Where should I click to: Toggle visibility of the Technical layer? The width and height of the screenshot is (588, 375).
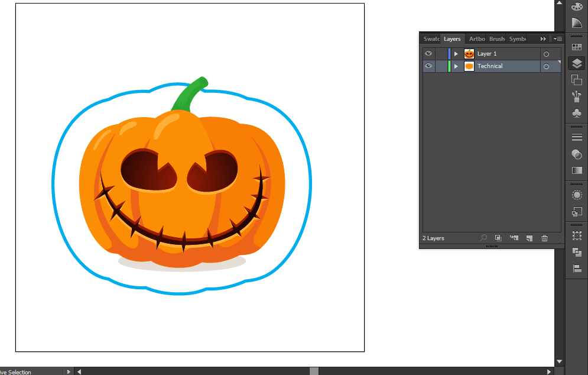[428, 66]
